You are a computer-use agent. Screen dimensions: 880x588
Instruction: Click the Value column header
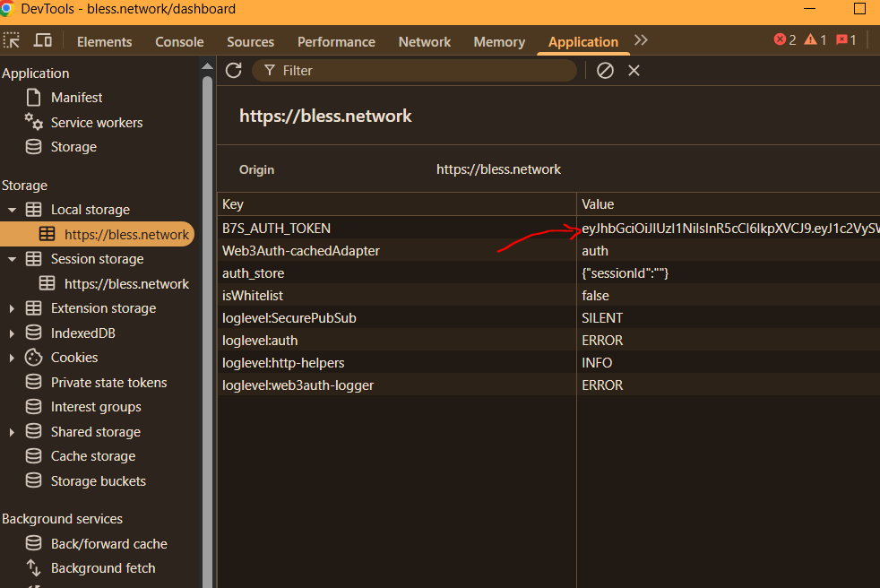coord(729,203)
